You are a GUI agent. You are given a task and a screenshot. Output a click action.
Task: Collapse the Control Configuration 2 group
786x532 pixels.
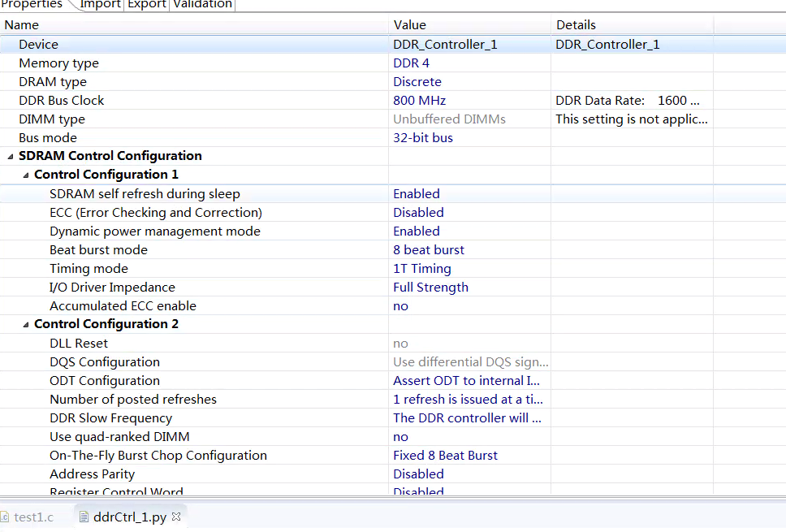(x=26, y=324)
